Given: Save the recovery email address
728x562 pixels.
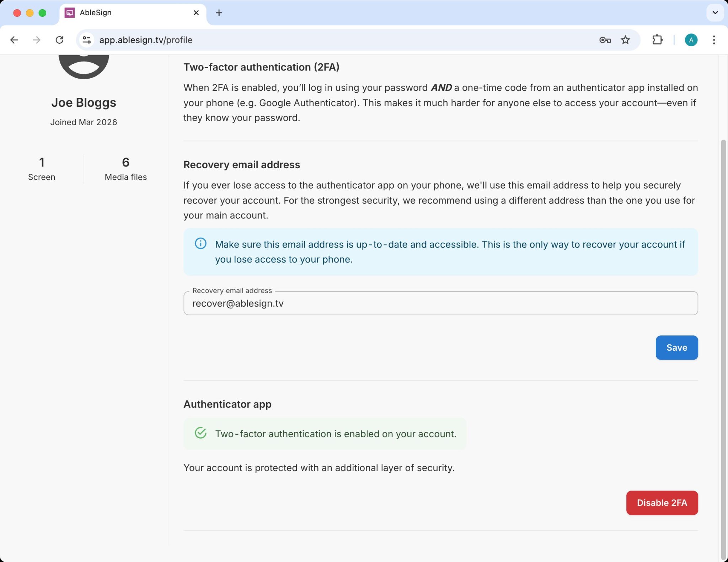Looking at the screenshot, I should pos(676,348).
